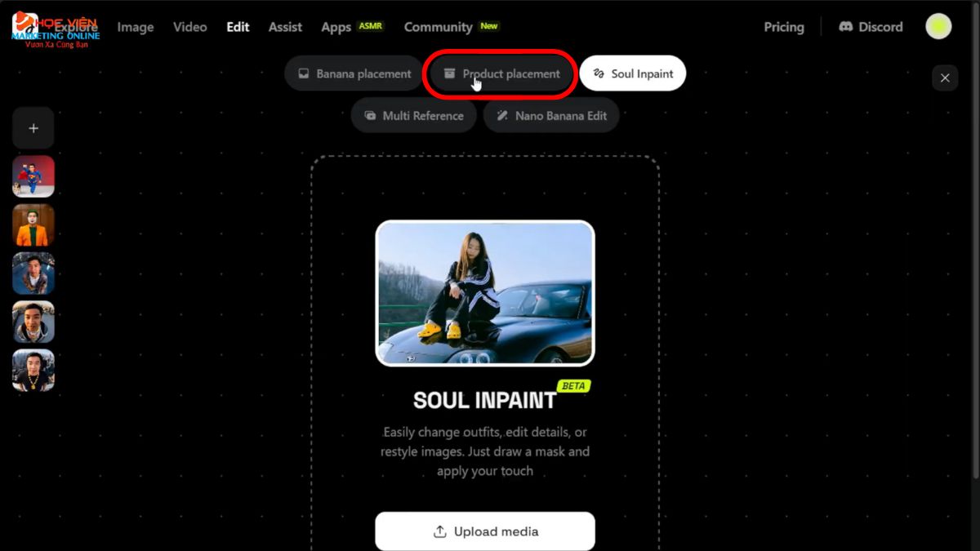This screenshot has width=980, height=551.
Task: Click the plus icon in left sidebar
Action: tap(33, 128)
